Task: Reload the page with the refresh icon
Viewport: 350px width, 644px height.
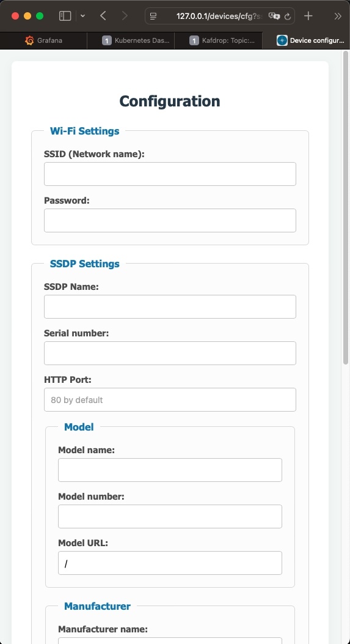Action: pos(288,16)
